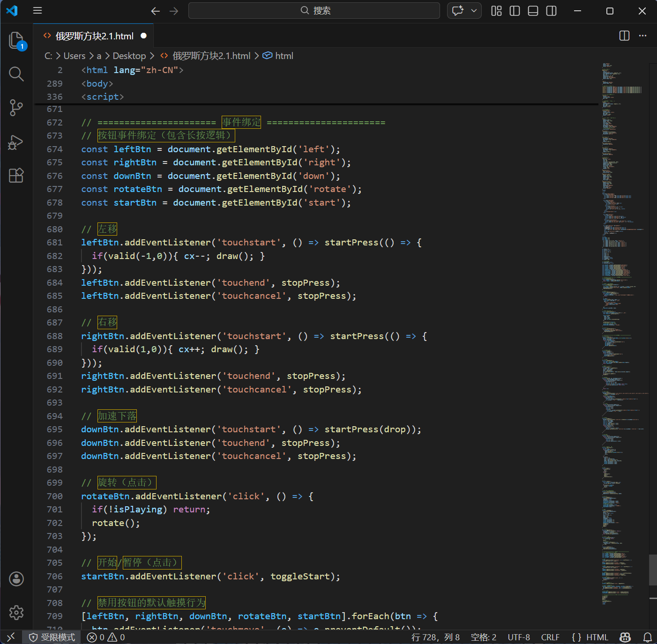Change the CRLF line ending setting

point(550,637)
